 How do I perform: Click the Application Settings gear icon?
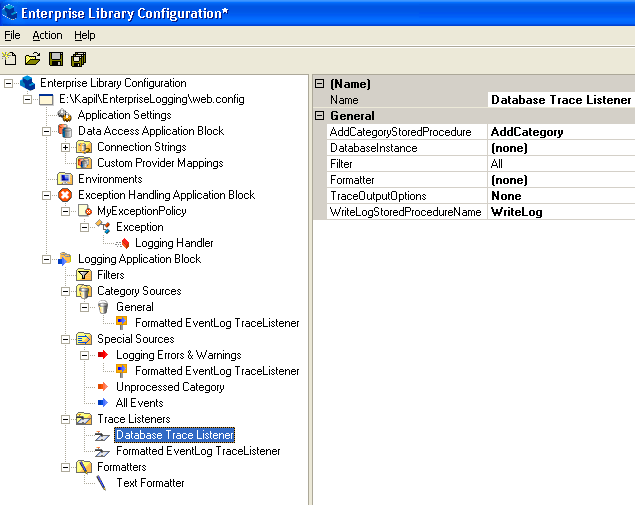pos(65,115)
